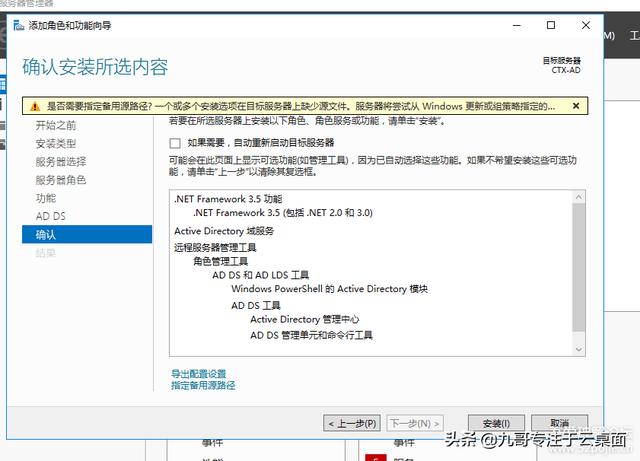Click the 上一步(P) previous button
The height and width of the screenshot is (461, 640).
(352, 423)
